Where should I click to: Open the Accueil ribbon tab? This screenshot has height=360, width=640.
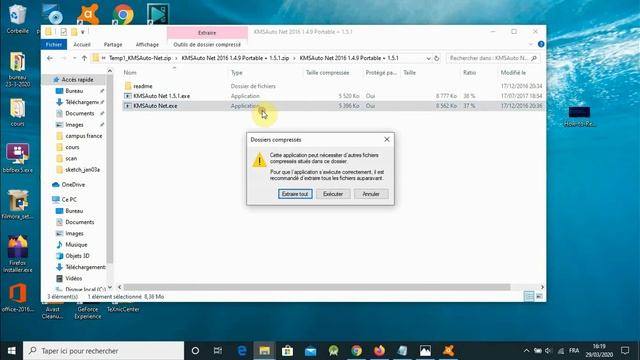click(x=82, y=44)
